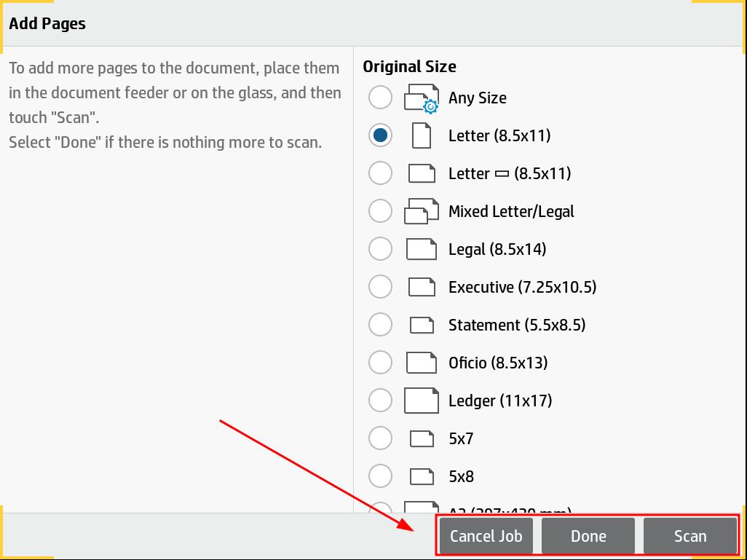
Task: Click the Executive (7.25x10.5) label
Action: pyautogui.click(x=522, y=287)
